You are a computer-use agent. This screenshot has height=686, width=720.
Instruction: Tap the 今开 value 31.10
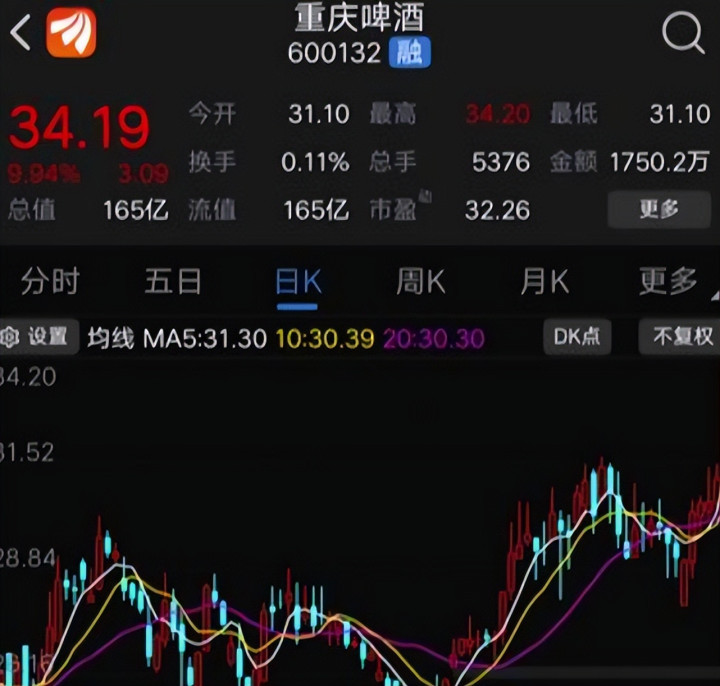click(x=319, y=114)
